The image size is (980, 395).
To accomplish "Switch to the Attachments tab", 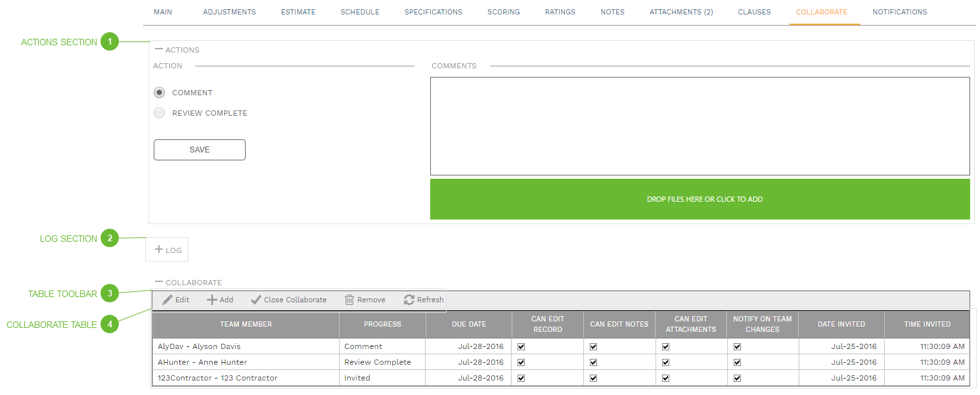I will (x=681, y=11).
